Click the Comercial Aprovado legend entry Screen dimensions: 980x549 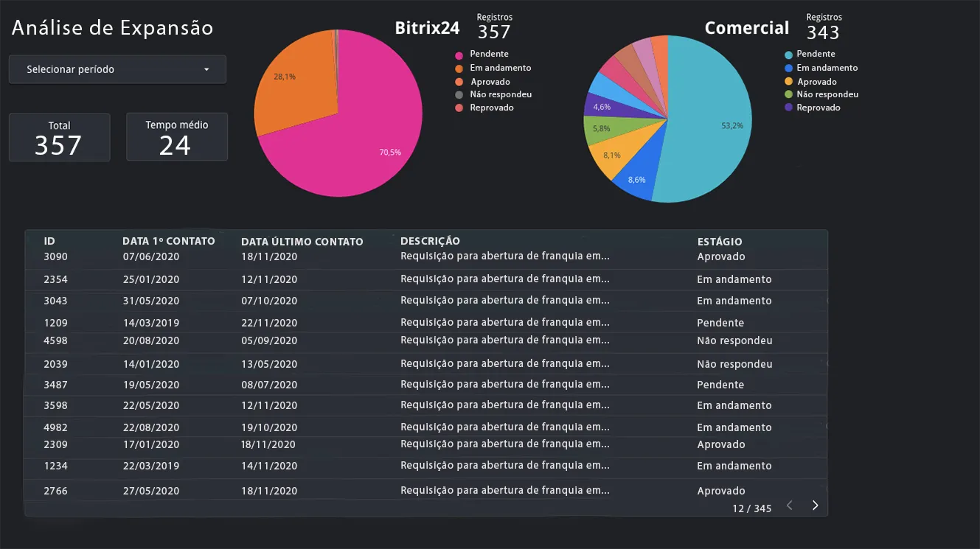coord(810,82)
